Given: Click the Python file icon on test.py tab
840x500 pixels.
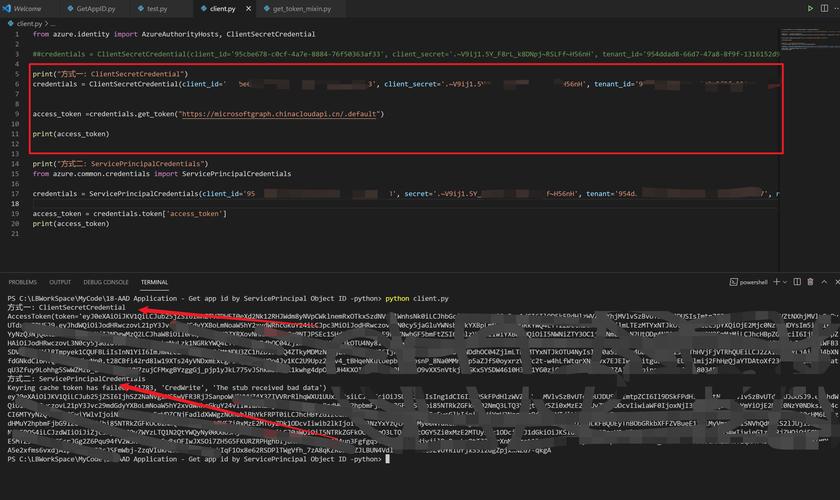Looking at the screenshot, I should tap(140, 9).
